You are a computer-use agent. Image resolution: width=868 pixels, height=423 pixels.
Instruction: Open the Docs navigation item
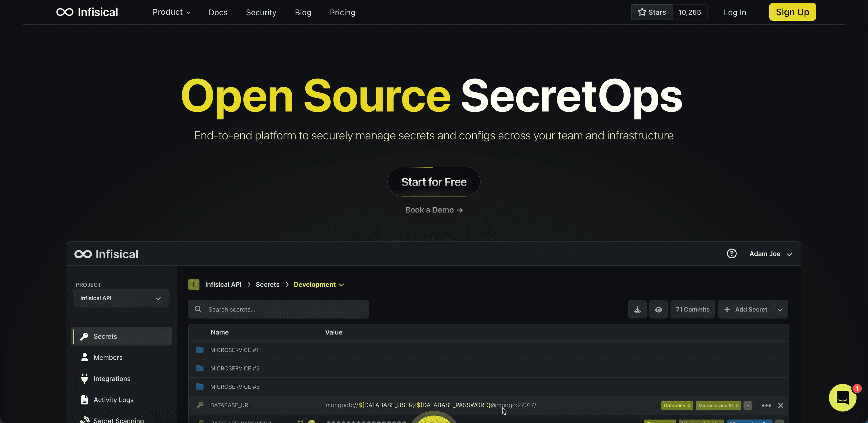tap(218, 12)
